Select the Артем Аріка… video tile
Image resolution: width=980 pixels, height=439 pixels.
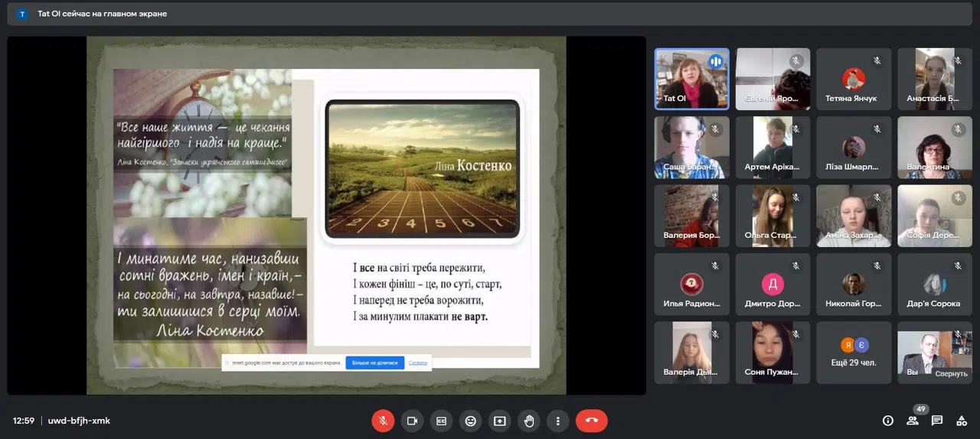773,148
